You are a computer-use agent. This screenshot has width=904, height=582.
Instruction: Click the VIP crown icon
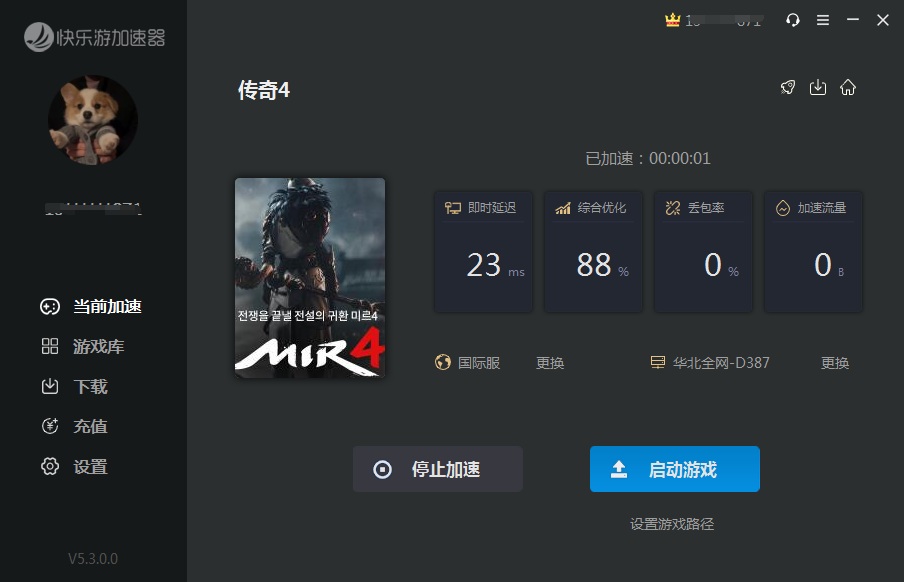coord(672,20)
